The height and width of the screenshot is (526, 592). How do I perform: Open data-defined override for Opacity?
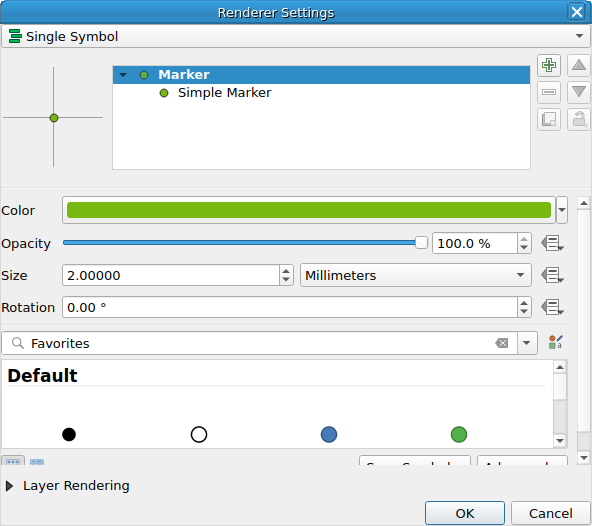point(552,243)
